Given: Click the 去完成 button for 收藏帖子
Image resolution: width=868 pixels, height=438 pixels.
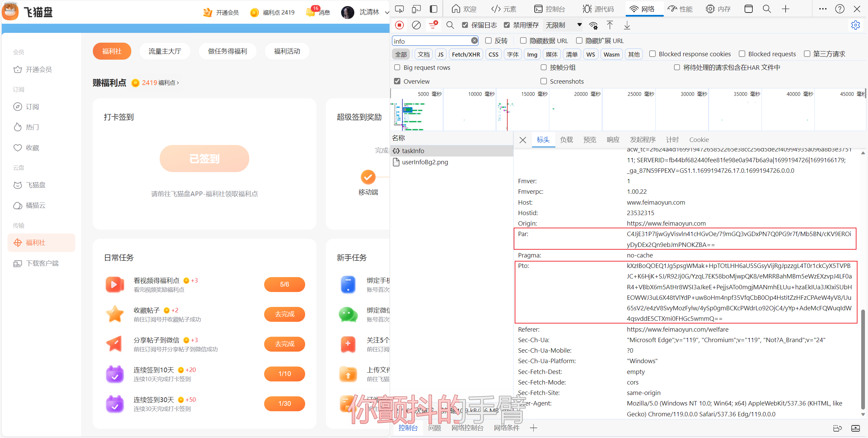Looking at the screenshot, I should click(284, 314).
